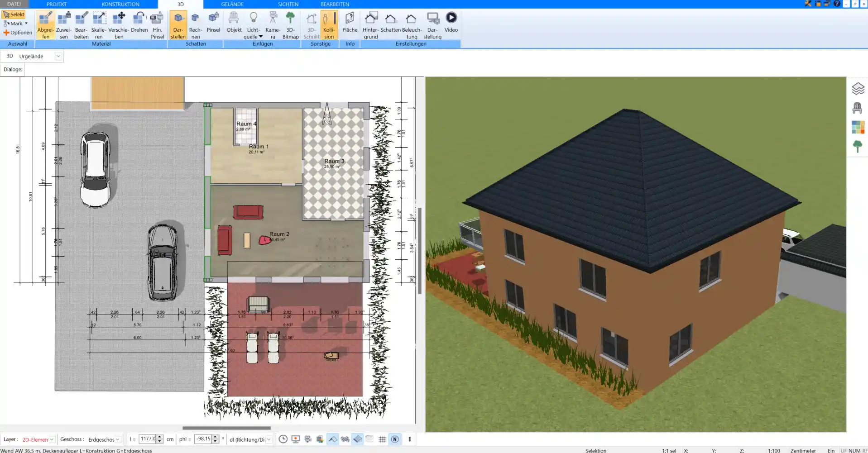868x453 pixels.
Task: Open the Urgelände dropdown
Action: 58,56
